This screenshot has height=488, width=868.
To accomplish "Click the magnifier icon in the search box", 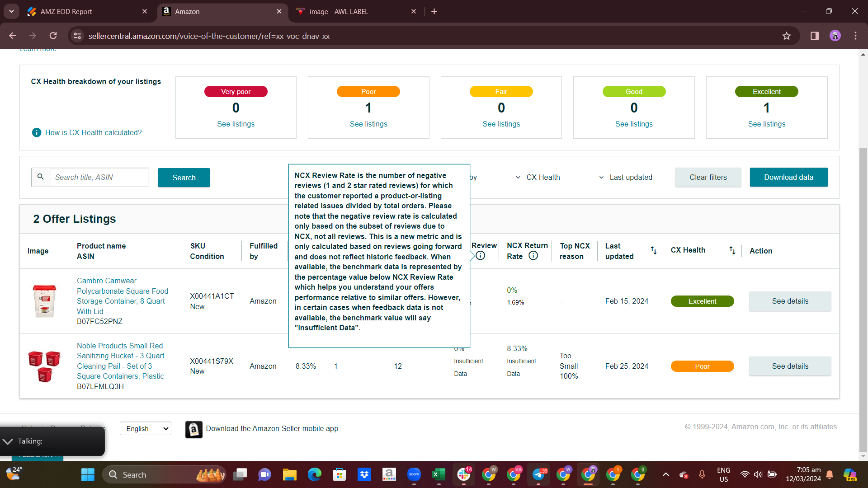I will tap(41, 177).
